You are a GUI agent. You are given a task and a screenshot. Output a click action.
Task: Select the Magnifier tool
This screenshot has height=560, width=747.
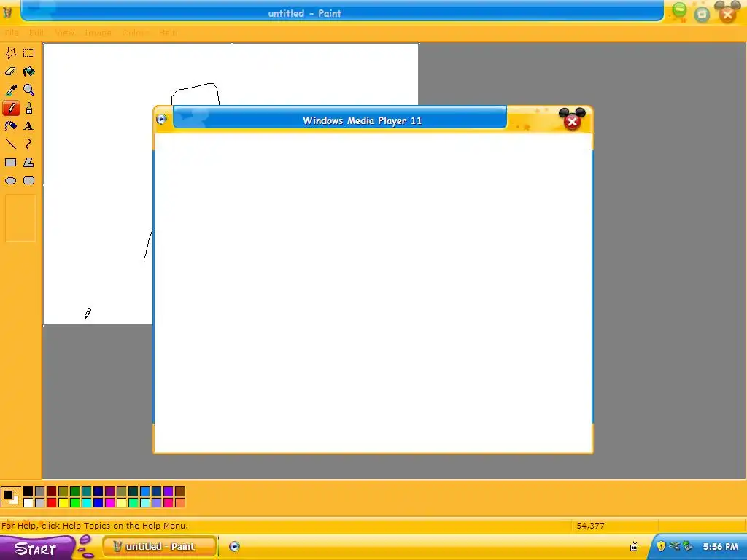[x=29, y=90]
